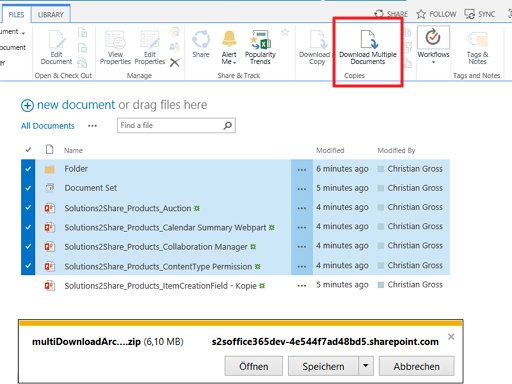Open the Alert Me bell dropdown
The image size is (512, 384).
tap(229, 47)
